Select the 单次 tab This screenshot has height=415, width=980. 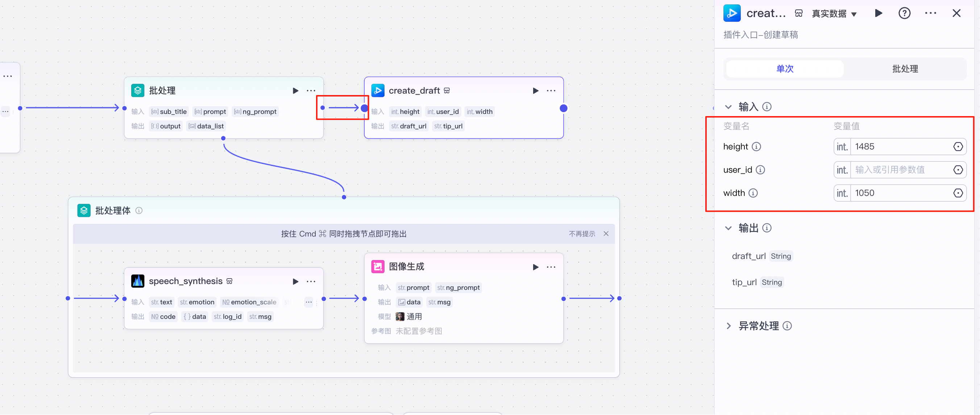click(x=784, y=69)
